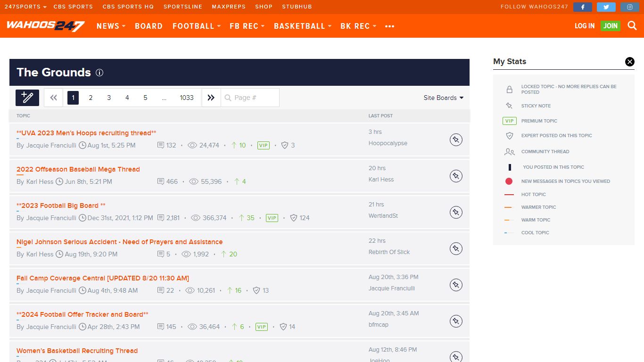Viewport: 644px width, 362px height.
Task: Jump to the last page with double-right arrows
Action: tap(211, 98)
